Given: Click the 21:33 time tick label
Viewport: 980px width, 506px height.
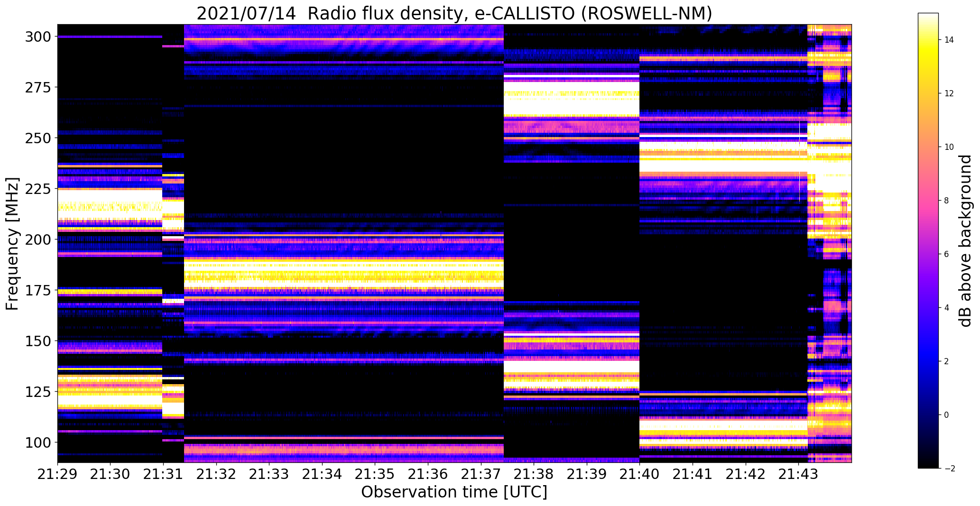Looking at the screenshot, I should [x=269, y=474].
